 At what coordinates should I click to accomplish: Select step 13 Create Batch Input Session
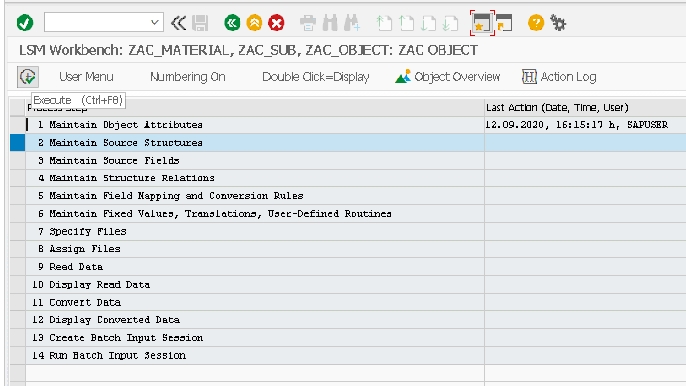255,338
